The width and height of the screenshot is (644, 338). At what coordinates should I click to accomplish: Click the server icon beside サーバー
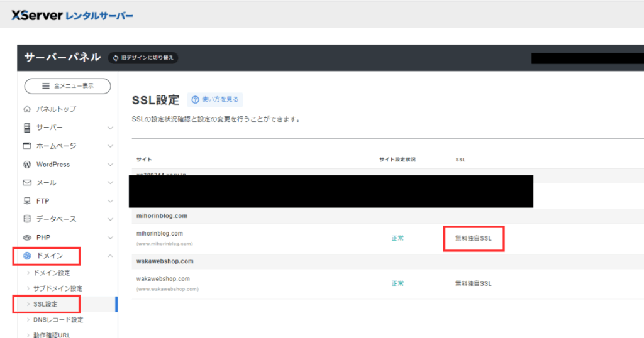coord(27,128)
